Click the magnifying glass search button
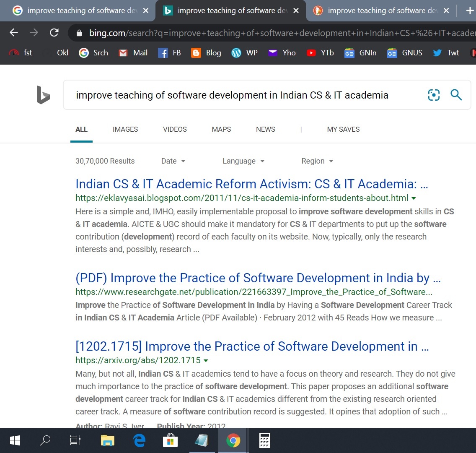 [x=456, y=95]
